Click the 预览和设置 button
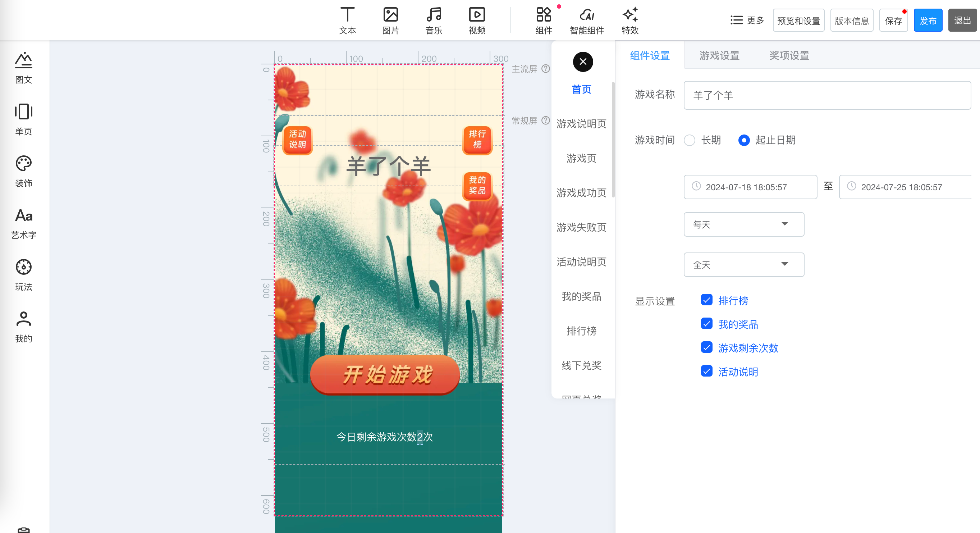This screenshot has height=533, width=980. [x=798, y=20]
